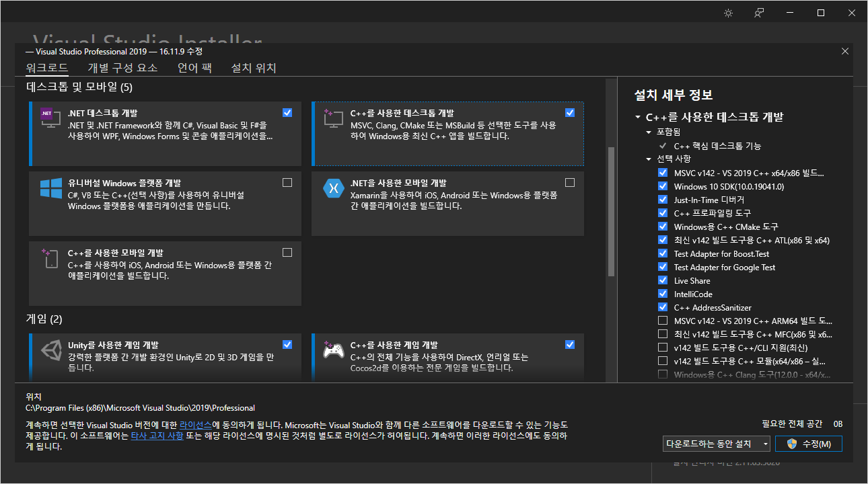Click the C++ mobile development phone icon
Image resolution: width=868 pixels, height=484 pixels.
pos(51,259)
